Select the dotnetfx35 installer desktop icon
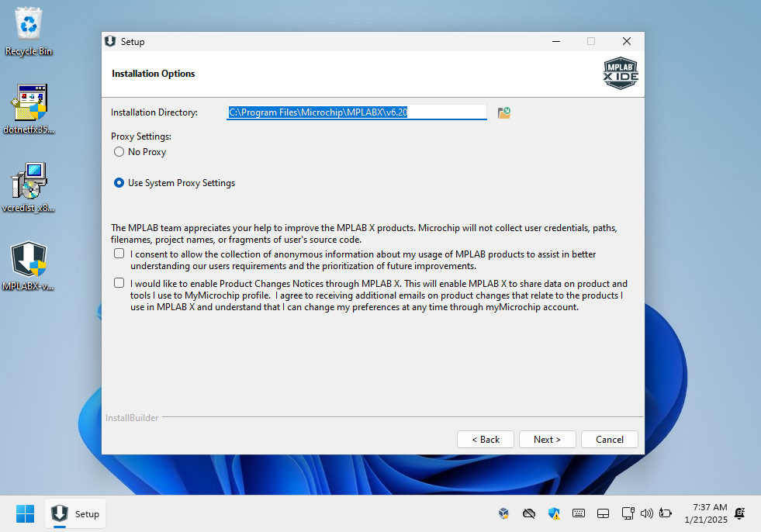Image resolution: width=761 pixels, height=532 pixels. pos(29,109)
